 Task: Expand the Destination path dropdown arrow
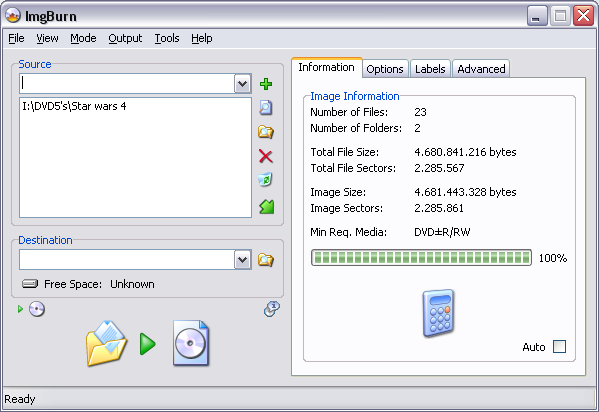coord(243,260)
